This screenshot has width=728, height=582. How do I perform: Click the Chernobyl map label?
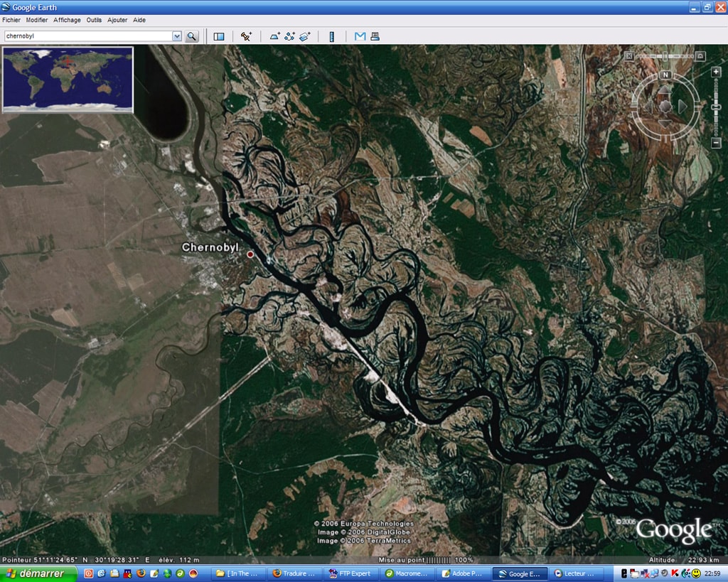(x=210, y=247)
